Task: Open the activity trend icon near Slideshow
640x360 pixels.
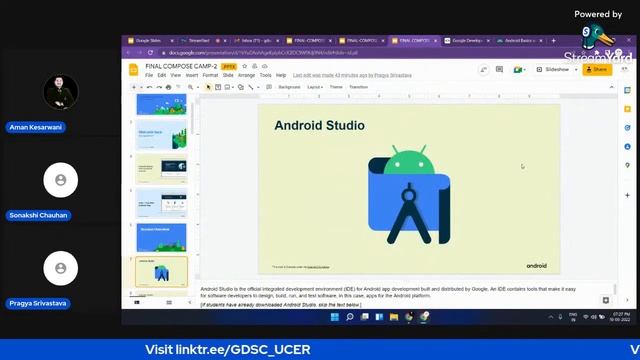Action: pyautogui.click(x=483, y=70)
